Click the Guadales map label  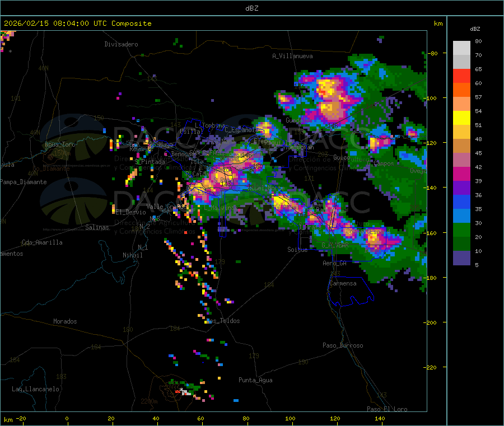[299, 120]
